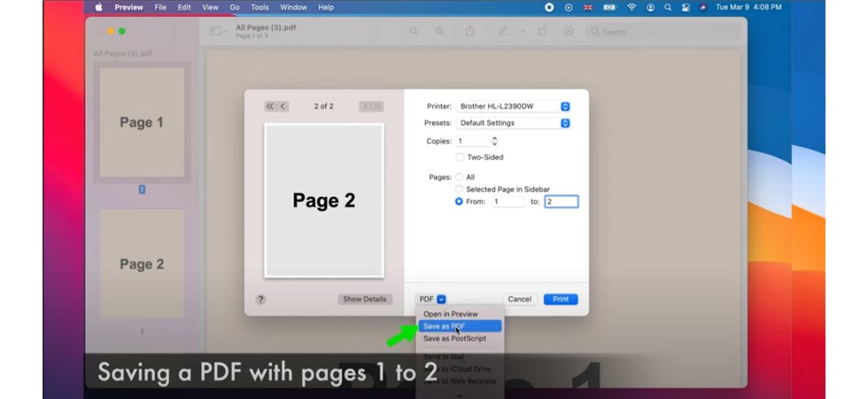Click the sidebar view toggle icon
Image resolution: width=868 pixels, height=399 pixels.
click(x=215, y=31)
